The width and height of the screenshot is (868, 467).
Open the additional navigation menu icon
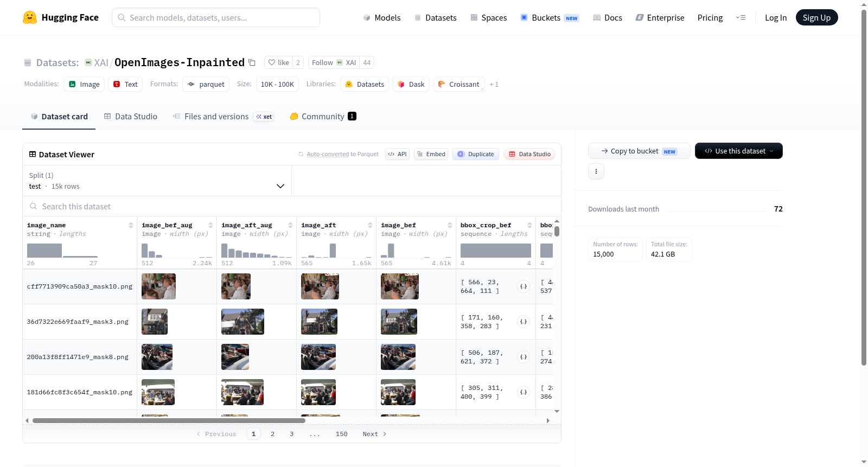[x=741, y=18]
